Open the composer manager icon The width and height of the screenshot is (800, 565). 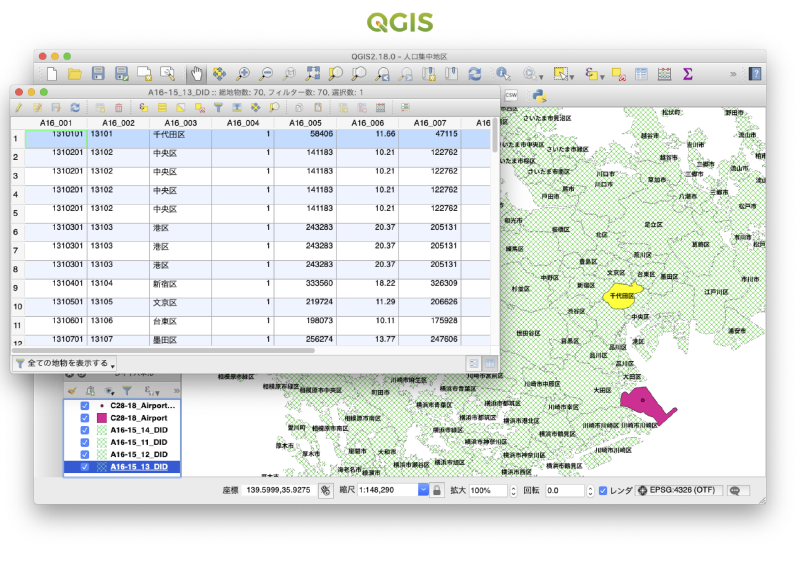coord(167,74)
